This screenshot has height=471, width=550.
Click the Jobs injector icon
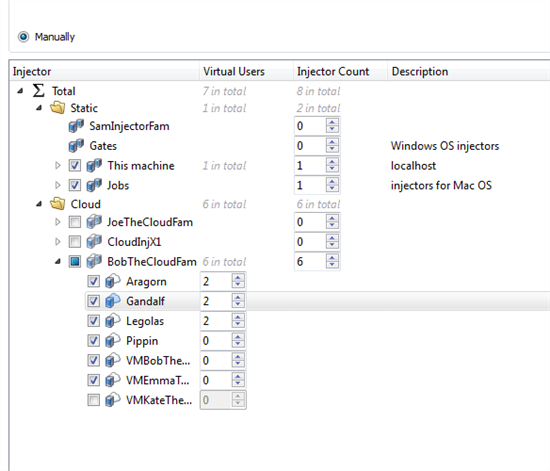(x=94, y=185)
